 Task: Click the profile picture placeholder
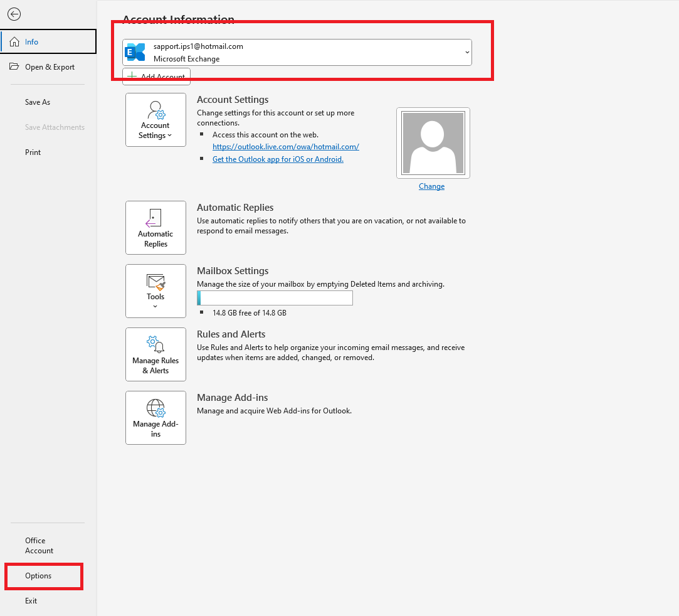pyautogui.click(x=432, y=142)
